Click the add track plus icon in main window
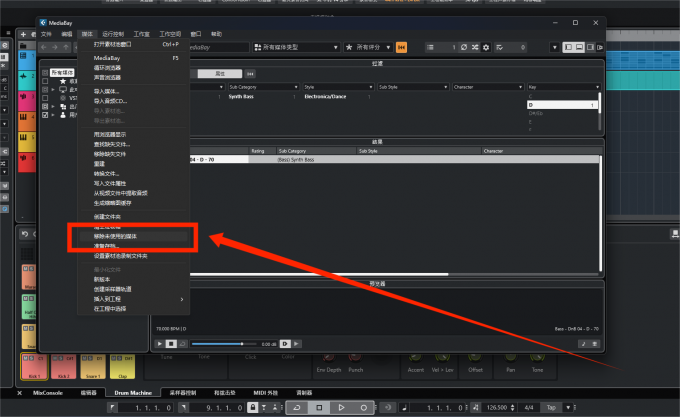 pyautogui.click(x=23, y=34)
